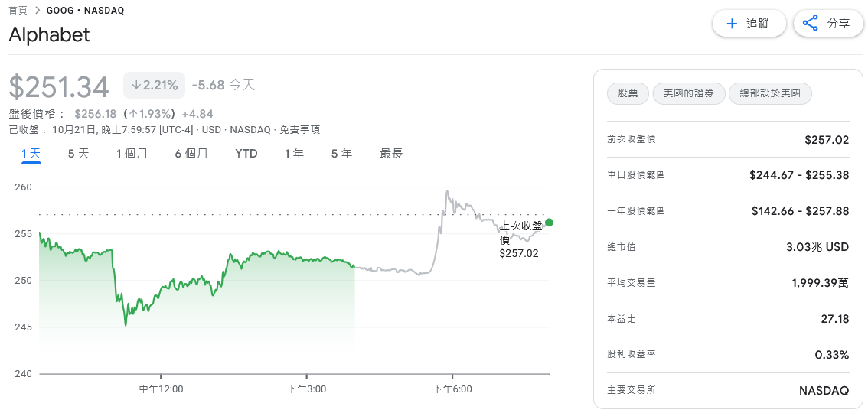Click the 總部設於美國 chip

pos(770,93)
